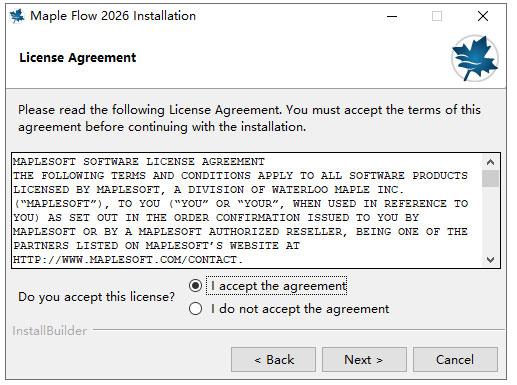Viewport: 517px width, 385px height.
Task: Close the installer window
Action: click(483, 16)
